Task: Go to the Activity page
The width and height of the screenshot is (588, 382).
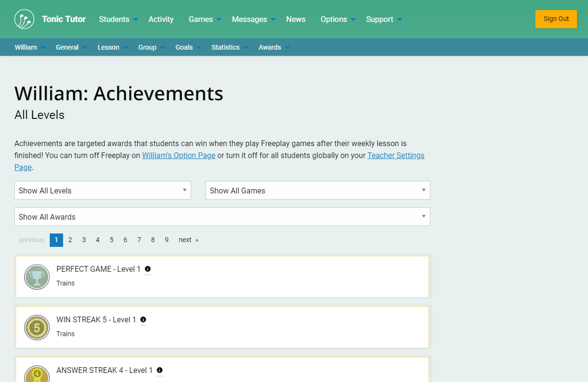Action: (161, 19)
